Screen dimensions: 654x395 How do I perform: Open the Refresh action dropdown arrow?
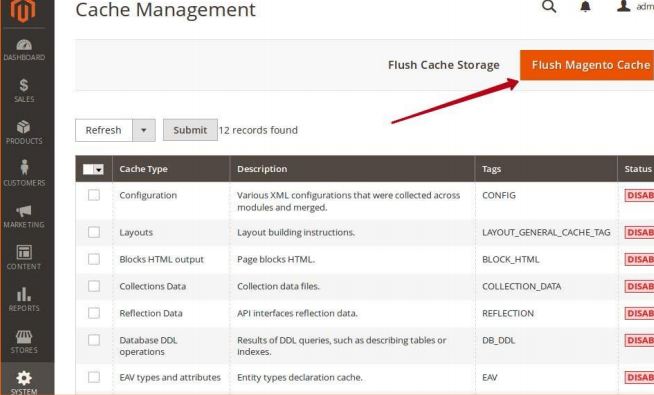point(144,130)
